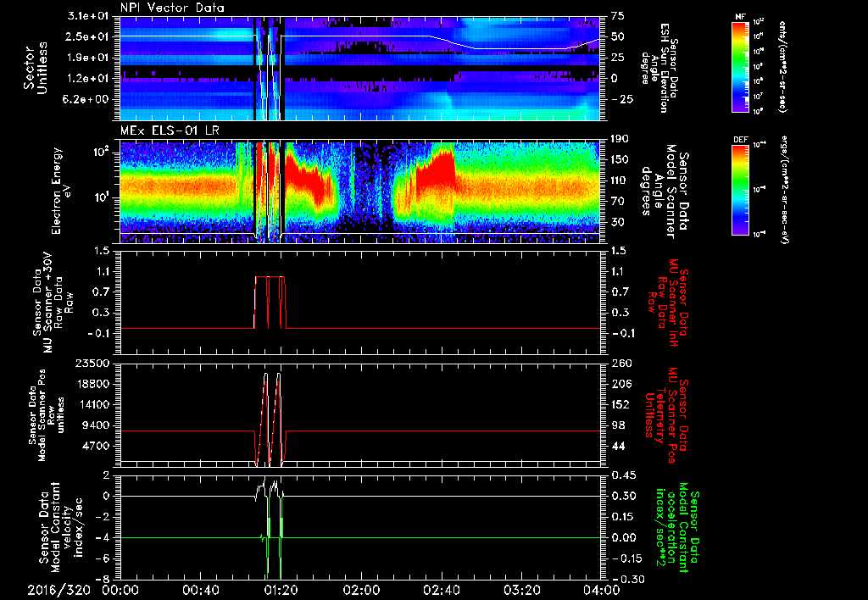This screenshot has width=868, height=600.
Task: Click the red scanner inhibit pulse trace
Action: (270, 303)
